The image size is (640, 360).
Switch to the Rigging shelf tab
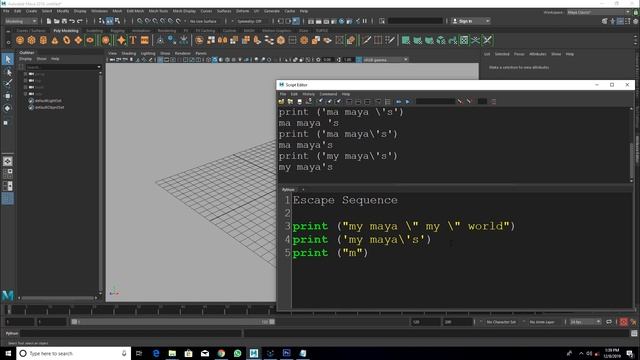tap(117, 31)
